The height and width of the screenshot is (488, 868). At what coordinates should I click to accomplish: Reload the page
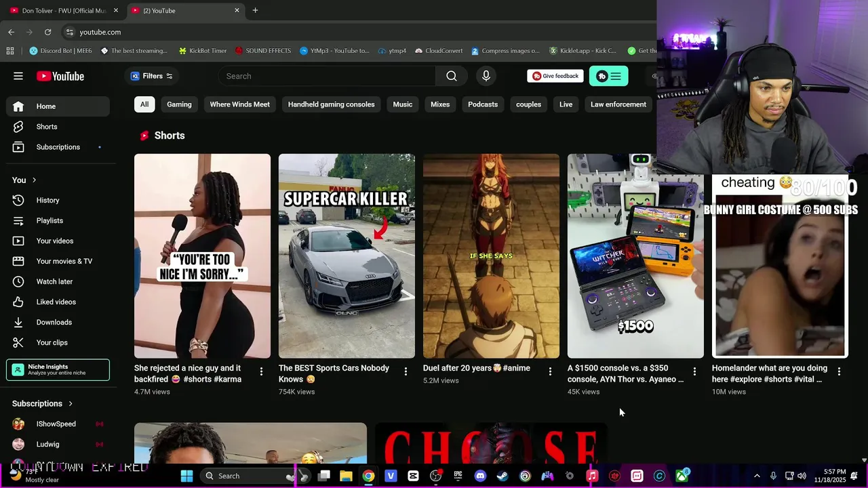[47, 32]
